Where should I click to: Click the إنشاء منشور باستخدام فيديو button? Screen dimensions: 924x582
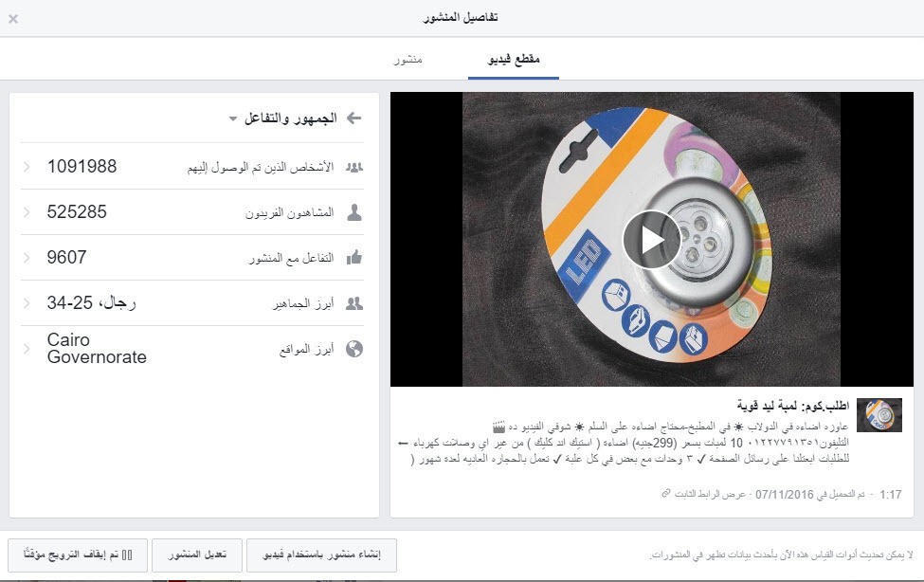pos(321,555)
